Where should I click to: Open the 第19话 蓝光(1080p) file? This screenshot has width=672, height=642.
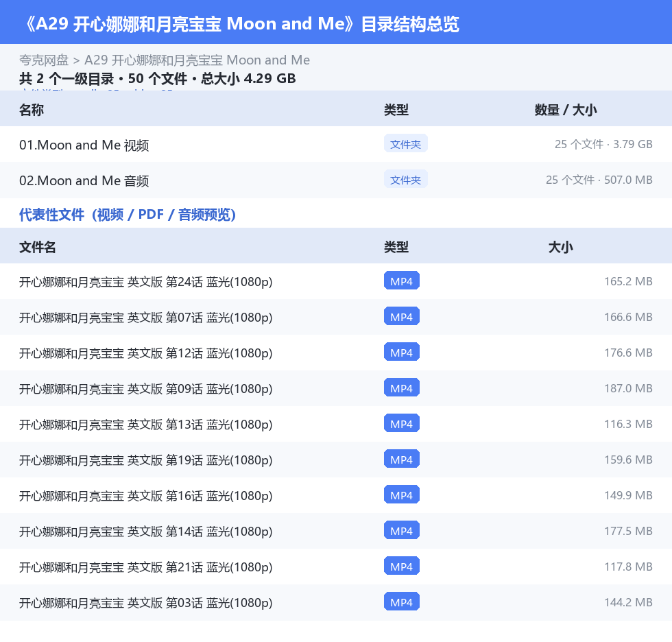point(145,460)
